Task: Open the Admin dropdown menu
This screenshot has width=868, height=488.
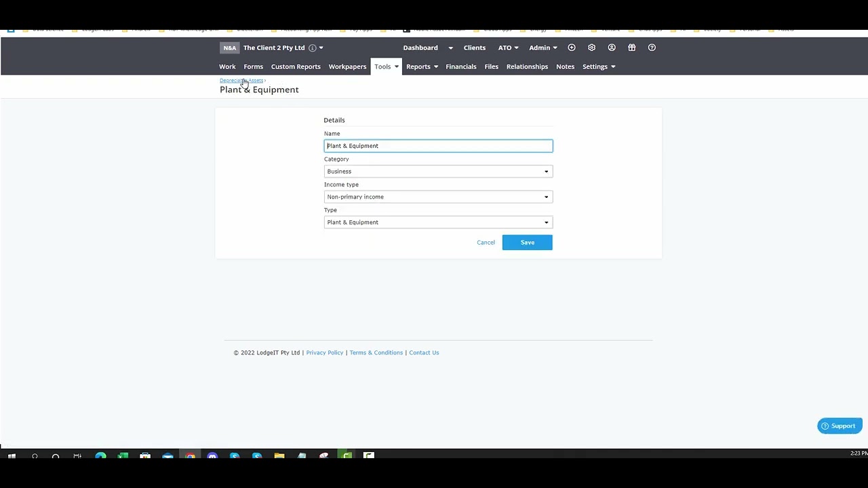Action: (x=543, y=47)
